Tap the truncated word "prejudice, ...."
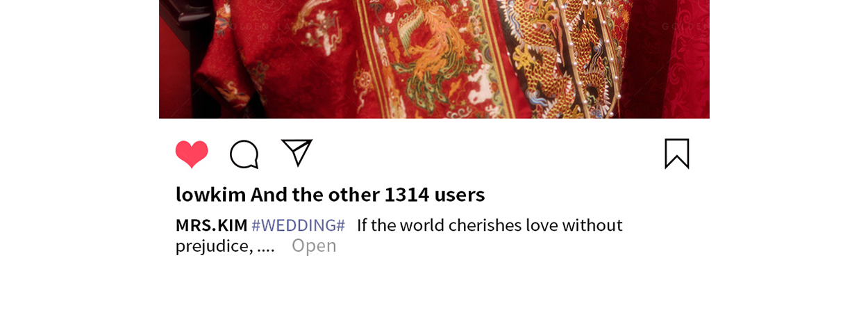Viewport: 868px width, 331px height. click(225, 246)
